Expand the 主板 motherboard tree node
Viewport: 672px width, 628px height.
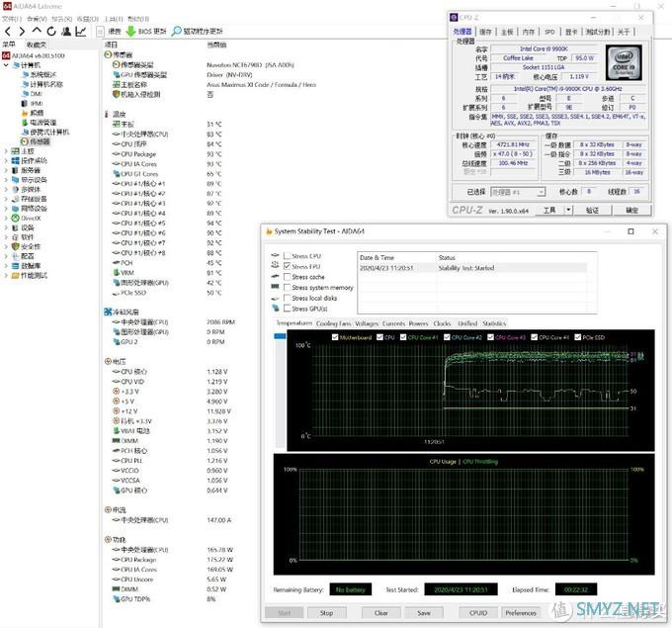[x=6, y=151]
